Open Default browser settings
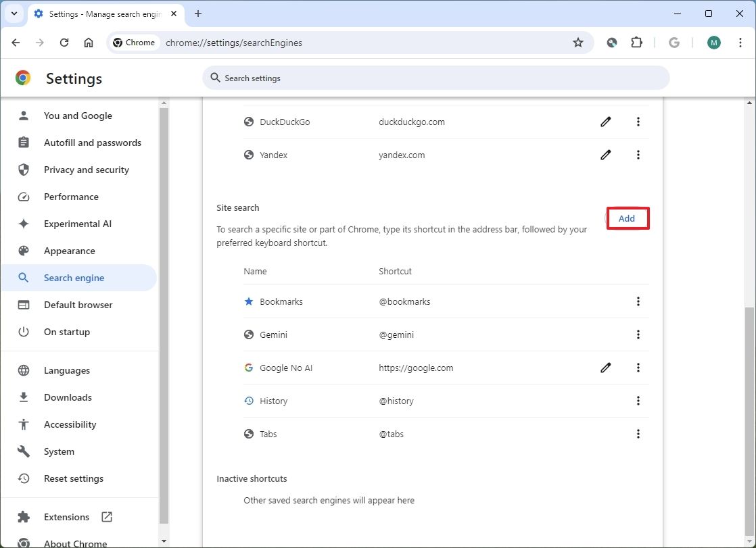The width and height of the screenshot is (756, 548). coord(78,305)
